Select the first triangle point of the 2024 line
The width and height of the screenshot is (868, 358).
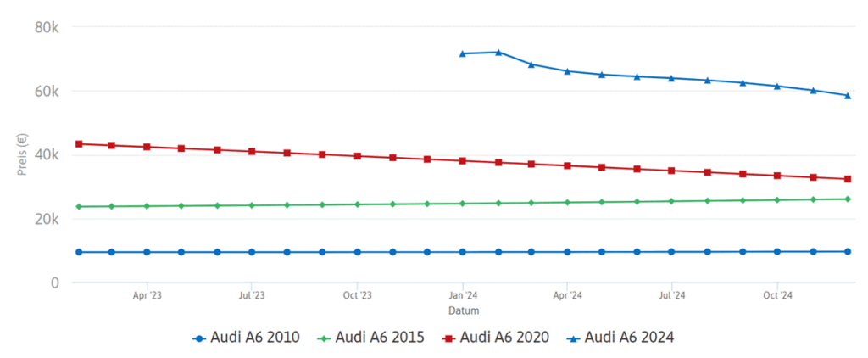point(463,53)
